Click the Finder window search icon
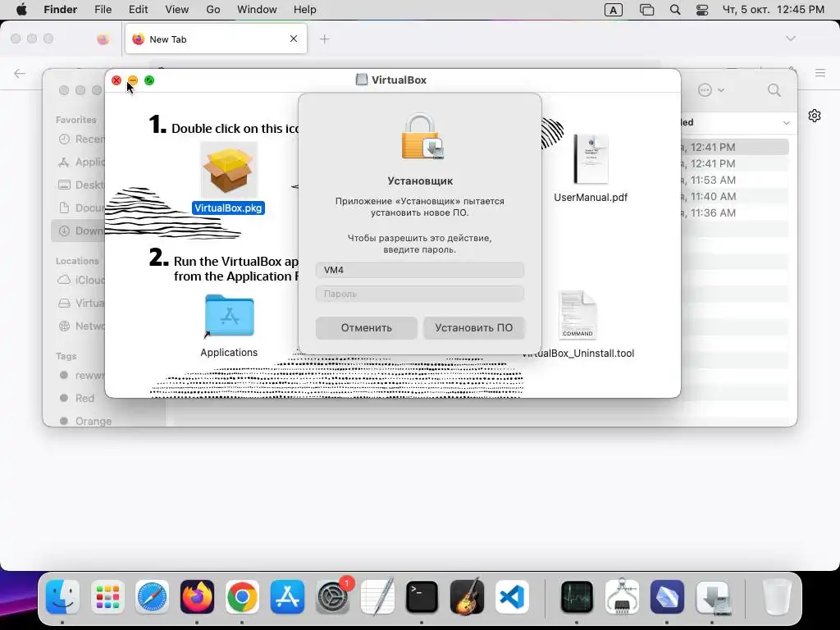 coord(774,90)
